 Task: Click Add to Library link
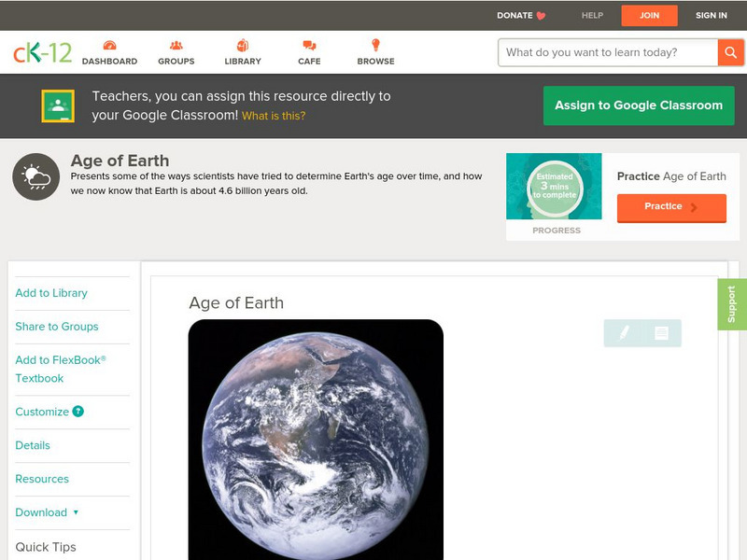[51, 293]
